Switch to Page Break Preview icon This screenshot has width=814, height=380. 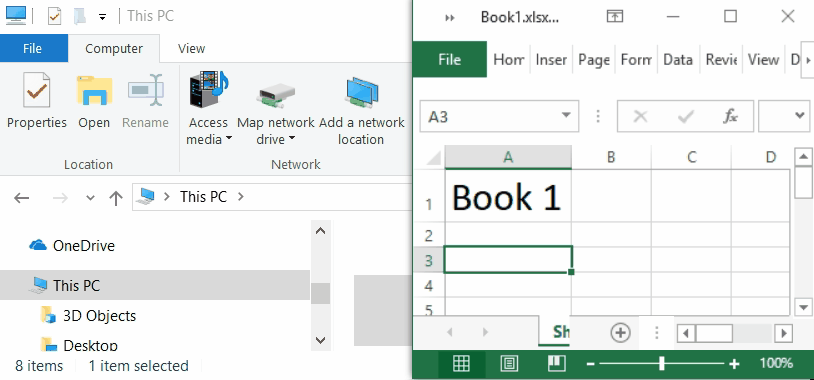[x=557, y=364]
